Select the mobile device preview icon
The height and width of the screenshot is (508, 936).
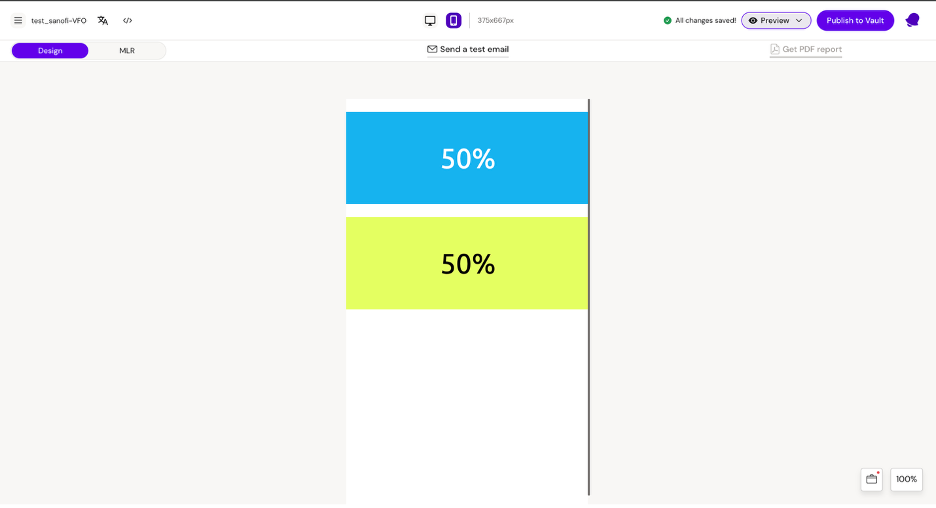coord(453,20)
